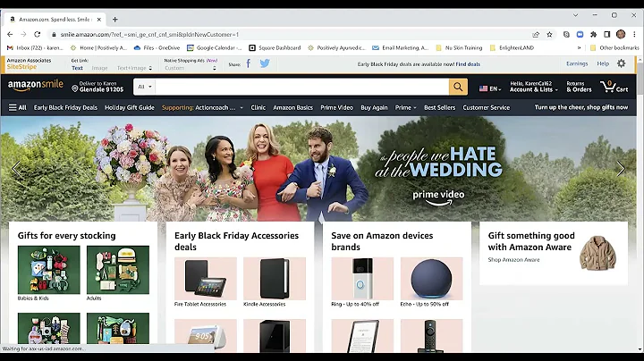Image resolution: width=644 pixels, height=361 pixels.
Task: Go to Prime Video nav item
Action: (336, 107)
